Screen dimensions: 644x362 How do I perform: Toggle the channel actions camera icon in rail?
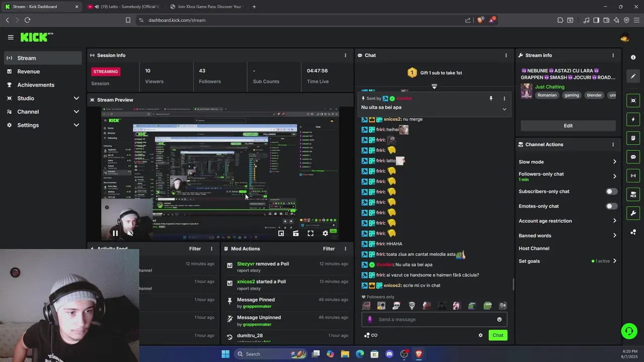[633, 194]
